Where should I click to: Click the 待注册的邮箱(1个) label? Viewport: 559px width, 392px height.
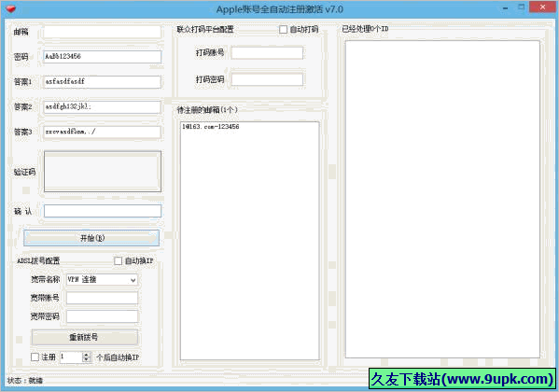coord(207,110)
